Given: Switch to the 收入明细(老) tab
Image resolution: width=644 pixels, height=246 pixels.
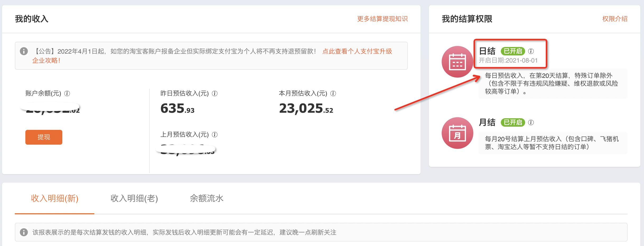Looking at the screenshot, I should (x=134, y=198).
